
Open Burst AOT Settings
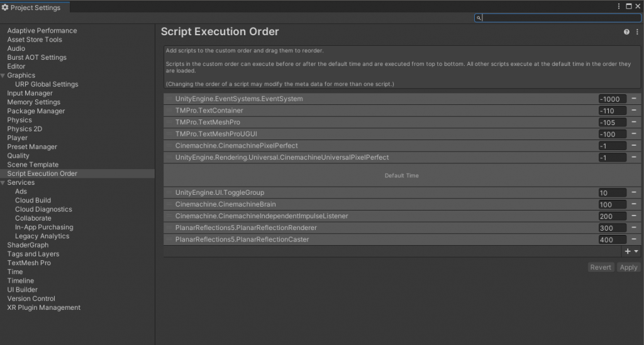[x=36, y=57]
